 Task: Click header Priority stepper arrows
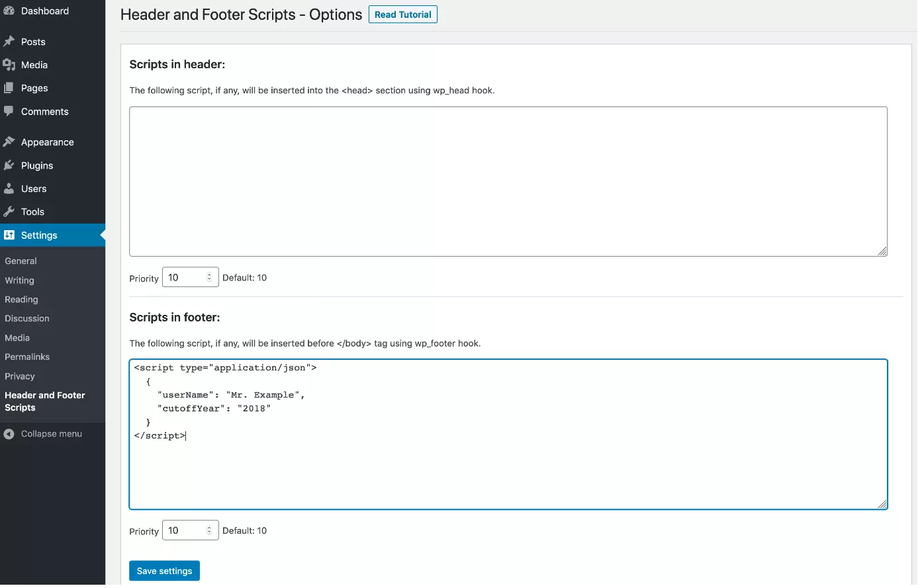coord(209,277)
